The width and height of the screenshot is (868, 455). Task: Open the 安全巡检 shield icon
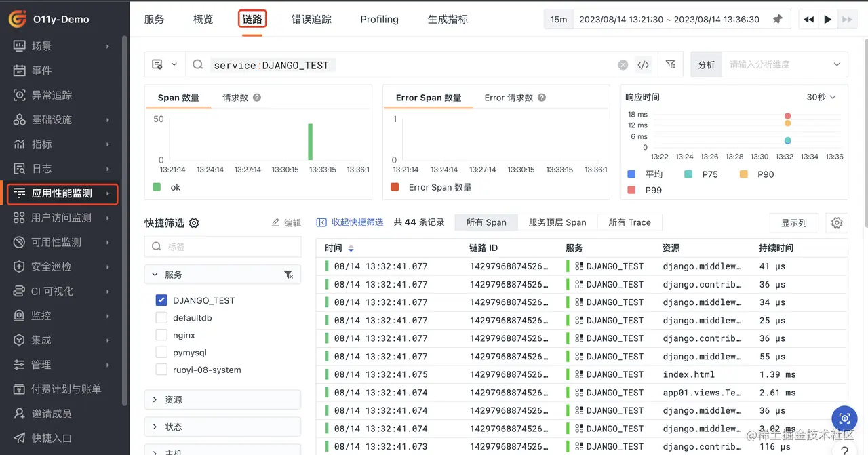[x=20, y=266]
